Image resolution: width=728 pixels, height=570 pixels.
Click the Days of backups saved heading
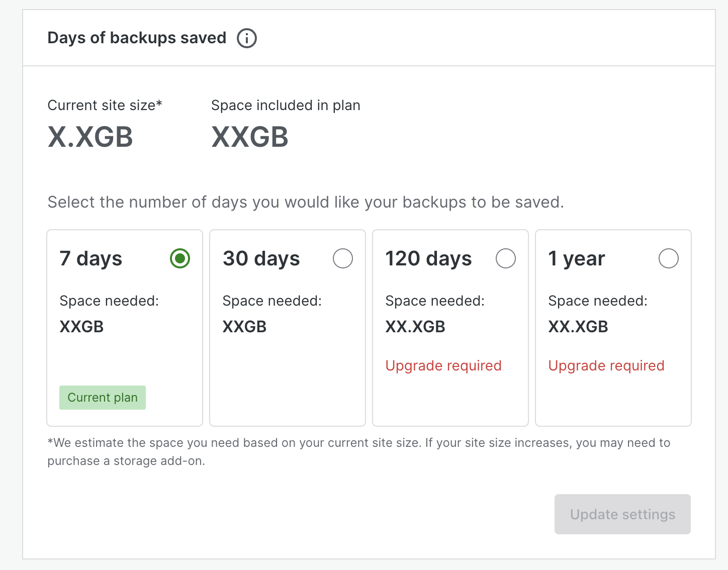pyautogui.click(x=137, y=38)
